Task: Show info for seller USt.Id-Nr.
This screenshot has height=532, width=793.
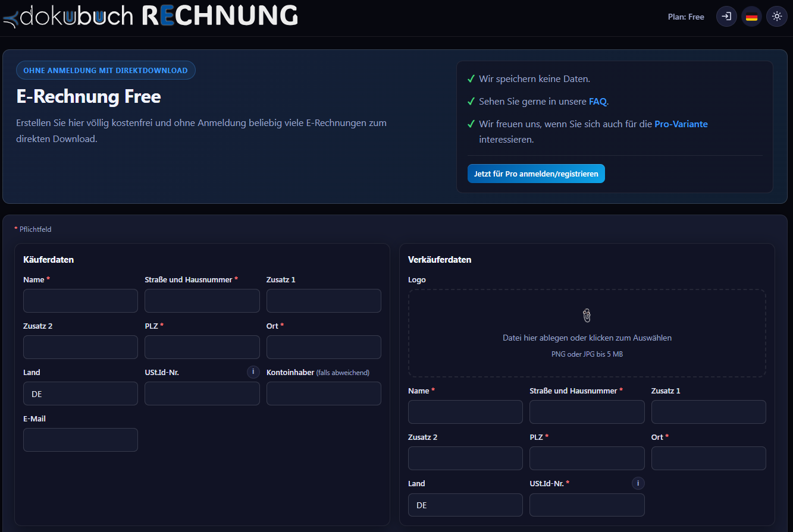Action: 638,483
